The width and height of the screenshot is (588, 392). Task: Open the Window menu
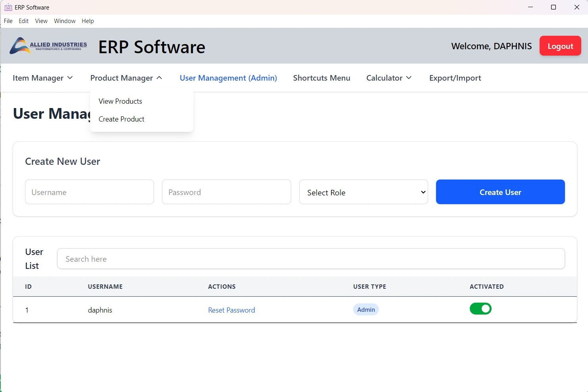coord(65,21)
